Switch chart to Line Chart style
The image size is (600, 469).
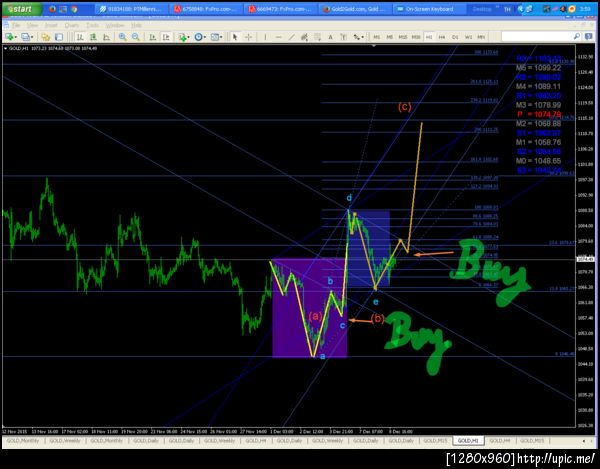pyautogui.click(x=106, y=37)
